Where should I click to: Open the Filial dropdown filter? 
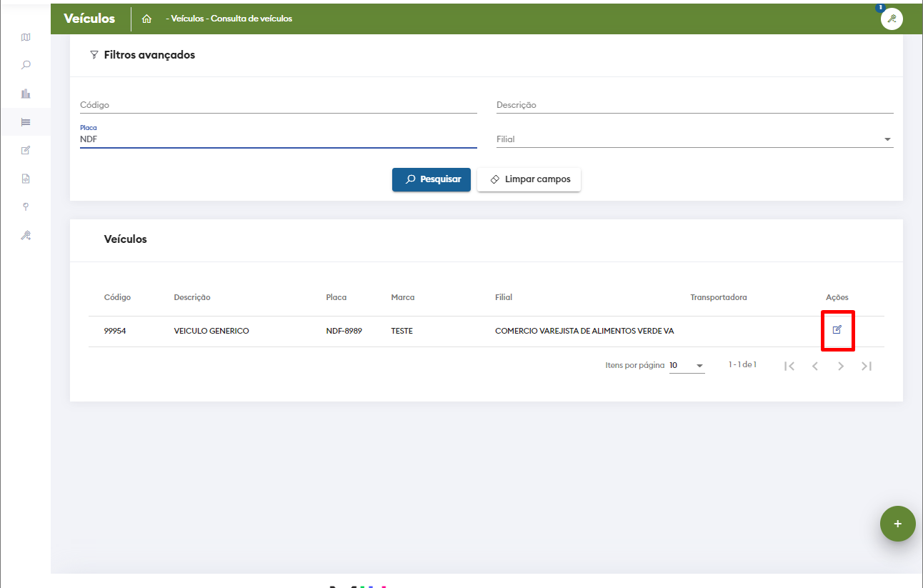tap(694, 139)
